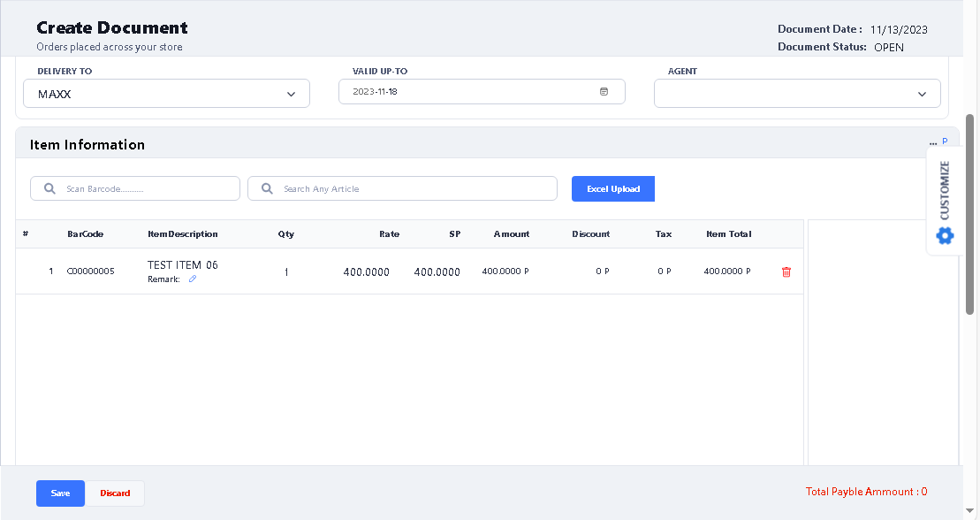Click the Remark label under TEST ITEM 06
Viewport: 980px width, 520px height.
point(163,279)
